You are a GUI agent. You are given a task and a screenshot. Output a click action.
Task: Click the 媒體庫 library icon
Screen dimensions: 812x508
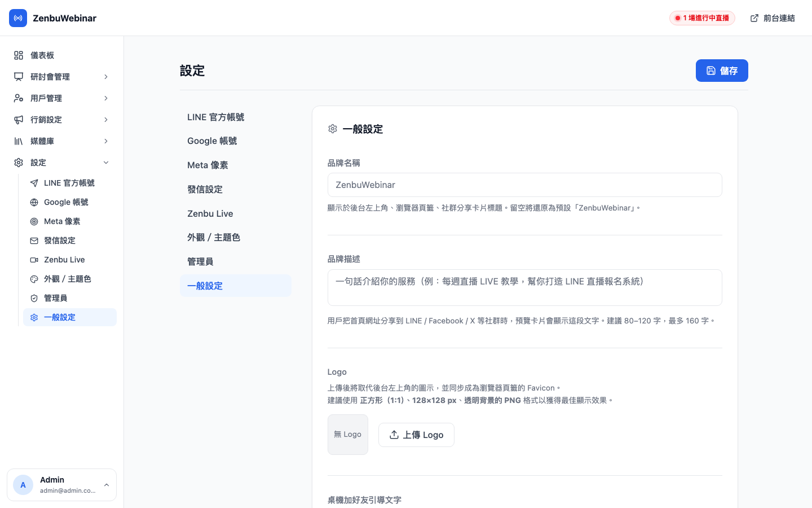click(19, 141)
